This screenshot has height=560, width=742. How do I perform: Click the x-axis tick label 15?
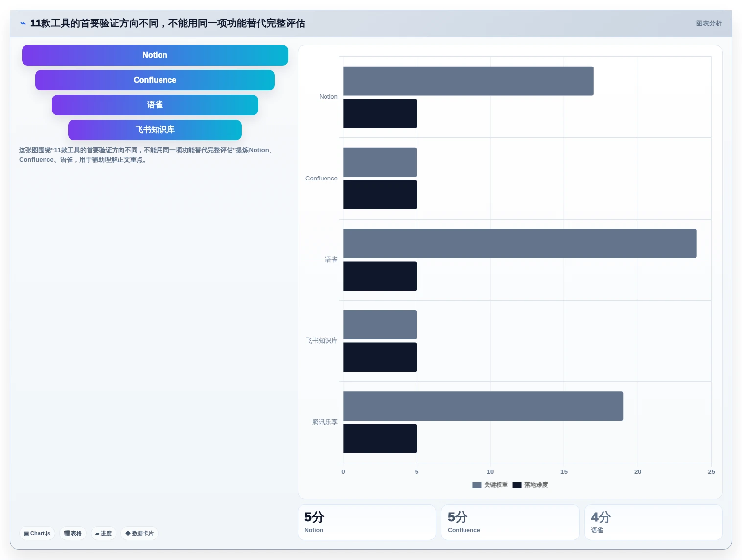pyautogui.click(x=564, y=472)
